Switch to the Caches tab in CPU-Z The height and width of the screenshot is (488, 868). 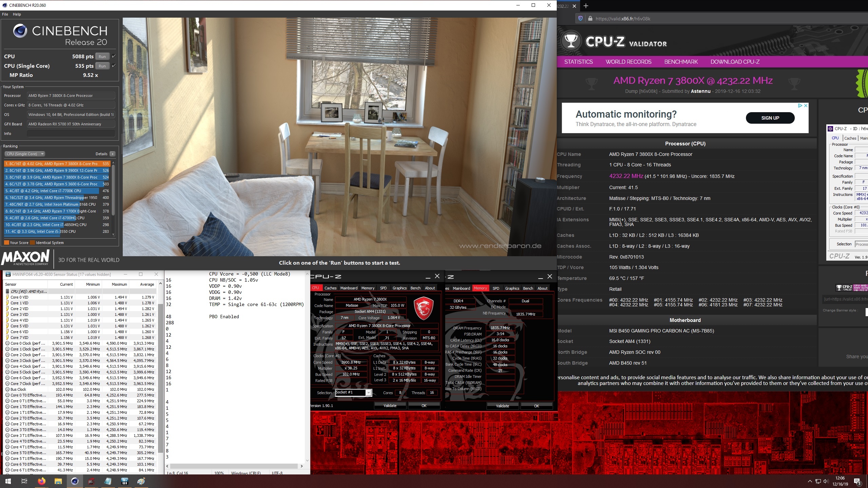click(x=330, y=288)
